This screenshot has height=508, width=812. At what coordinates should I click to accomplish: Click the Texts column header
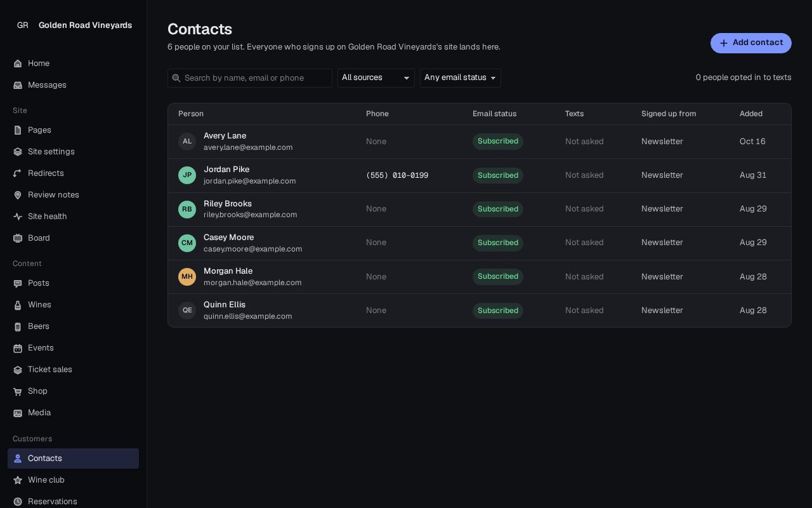tap(574, 114)
